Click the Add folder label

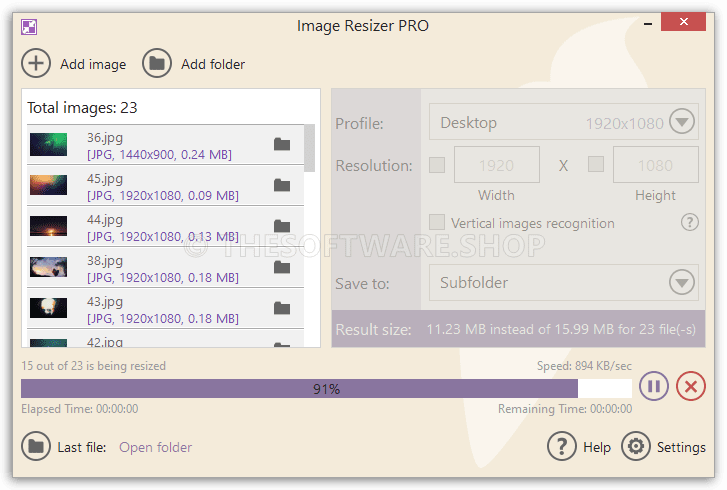213,64
